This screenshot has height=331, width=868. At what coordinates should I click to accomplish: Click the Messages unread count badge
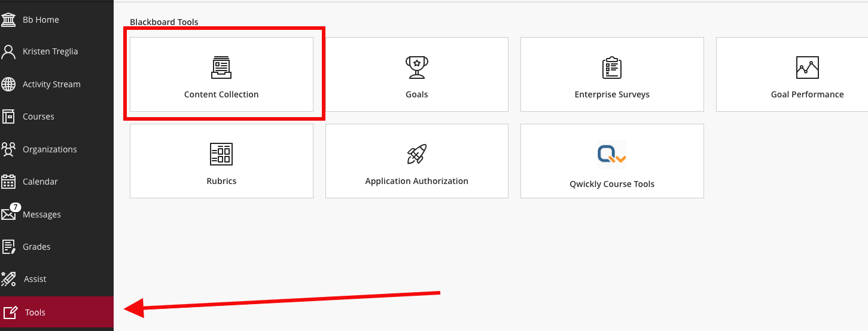coord(16,207)
